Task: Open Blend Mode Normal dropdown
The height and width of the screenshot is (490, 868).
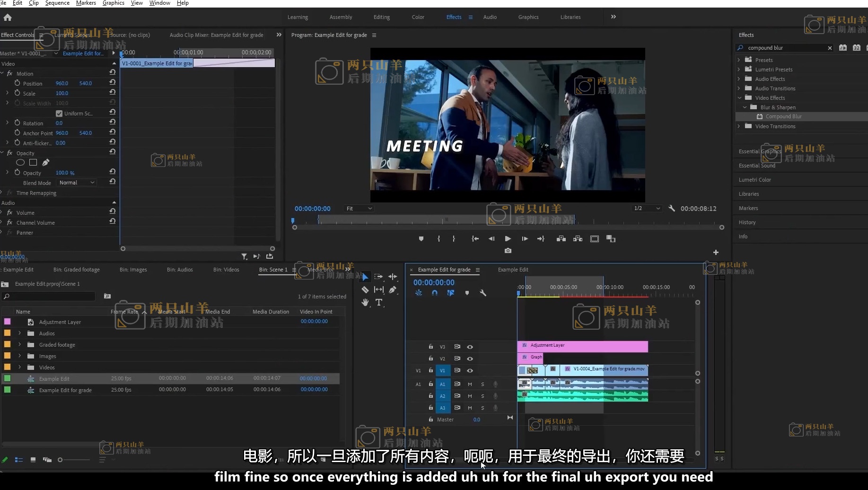Action: coord(77,183)
